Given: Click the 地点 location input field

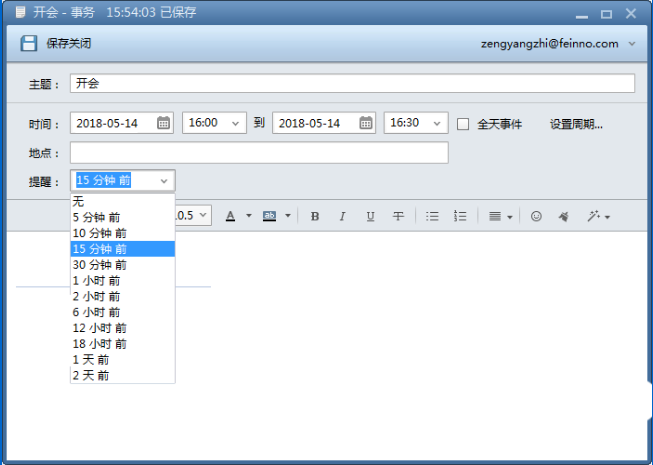Looking at the screenshot, I should [259, 152].
